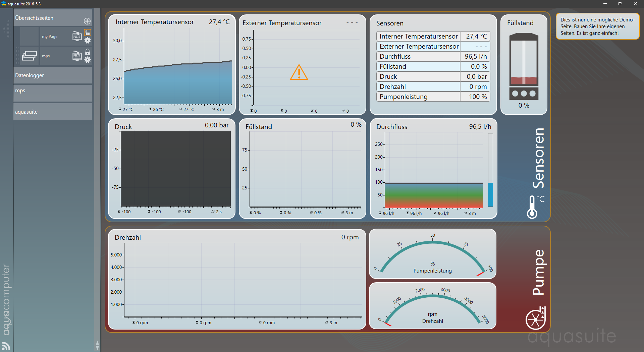Click the Externer Temperatursensor chart title

(x=282, y=23)
